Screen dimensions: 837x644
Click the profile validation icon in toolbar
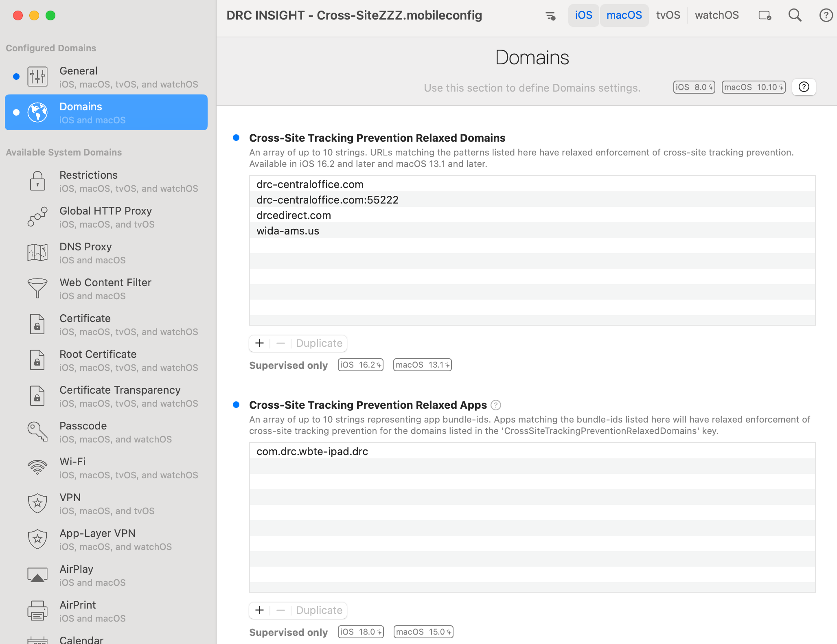tap(765, 15)
